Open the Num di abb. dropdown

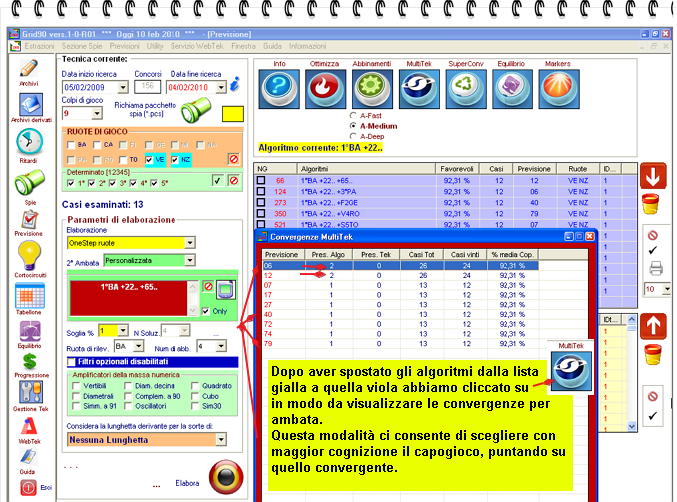[221, 346]
